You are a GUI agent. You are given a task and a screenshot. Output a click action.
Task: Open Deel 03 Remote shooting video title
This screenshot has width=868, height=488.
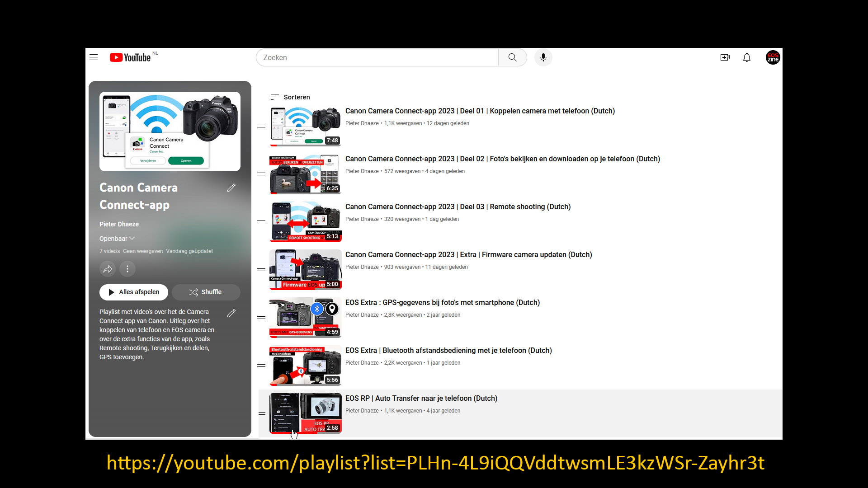(458, 207)
